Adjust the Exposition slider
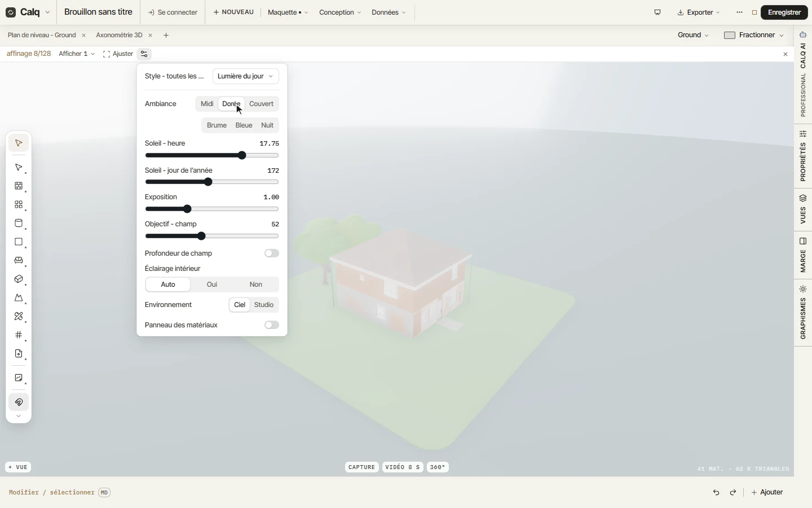This screenshot has width=812, height=508. pos(212,209)
